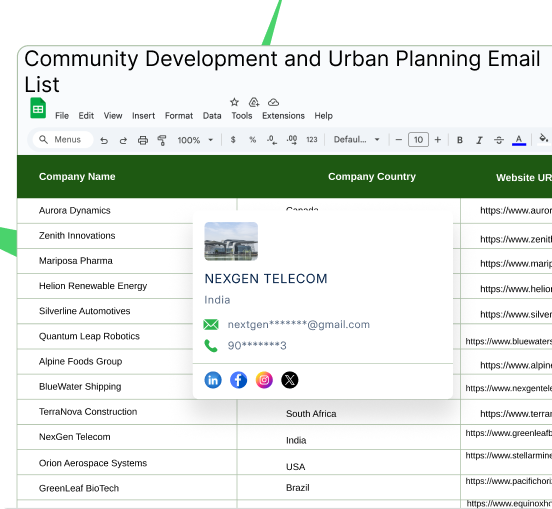Star the document with the star icon
This screenshot has height=509, width=552.
(x=234, y=102)
